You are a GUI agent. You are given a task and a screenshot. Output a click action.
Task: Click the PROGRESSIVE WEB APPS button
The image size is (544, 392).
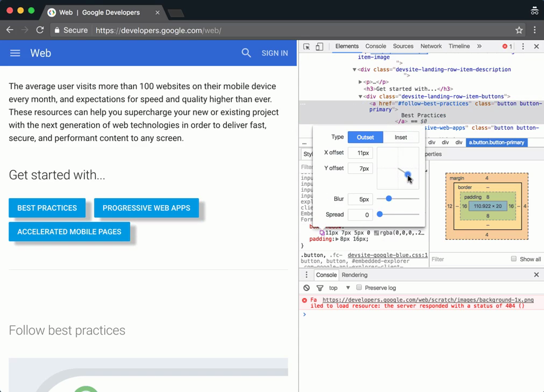pyautogui.click(x=147, y=208)
